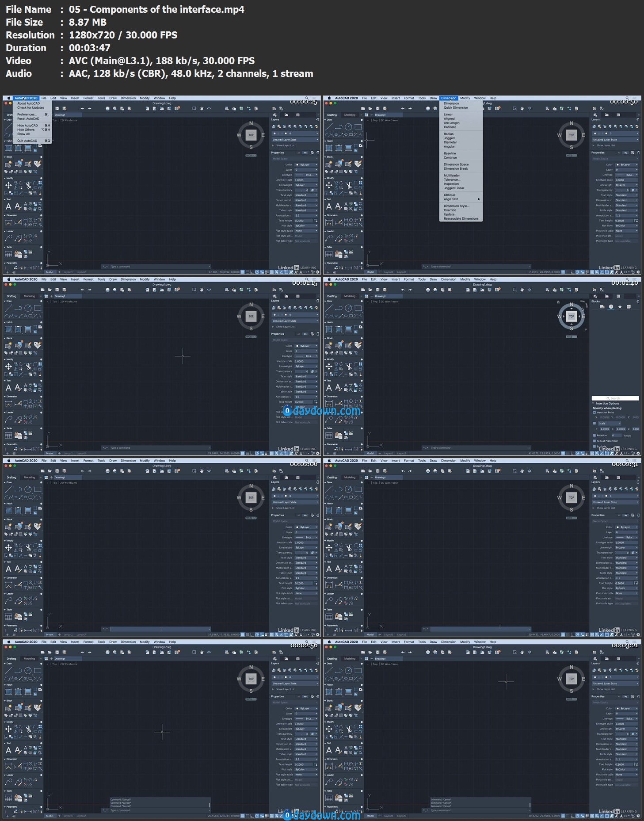Tick the Scale checkbox in the Blocks panel
This screenshot has height=821, width=644.
(x=594, y=423)
